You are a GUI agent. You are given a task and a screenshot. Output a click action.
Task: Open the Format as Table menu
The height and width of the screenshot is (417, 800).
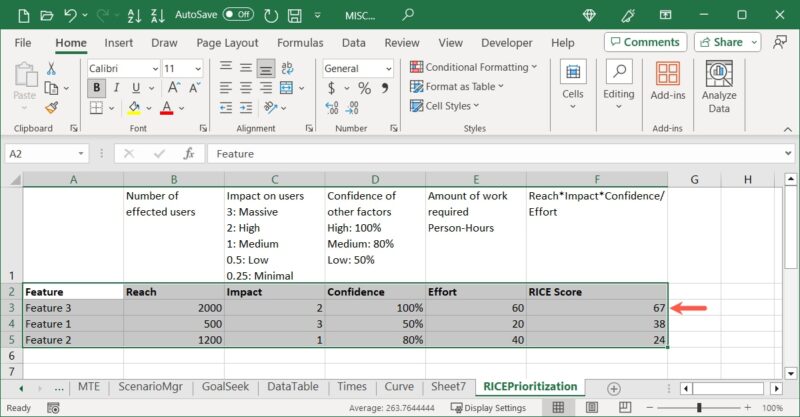coord(457,86)
